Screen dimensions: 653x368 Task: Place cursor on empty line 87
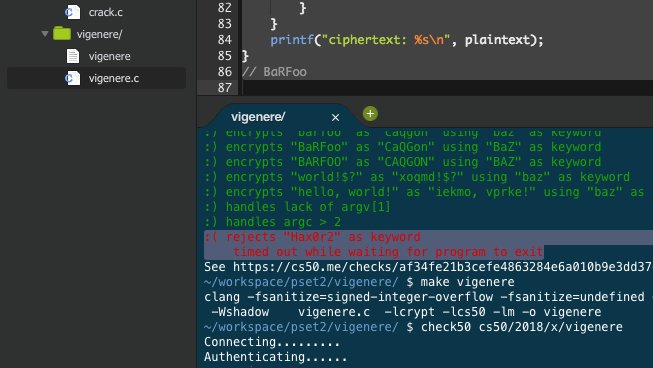[447, 88]
